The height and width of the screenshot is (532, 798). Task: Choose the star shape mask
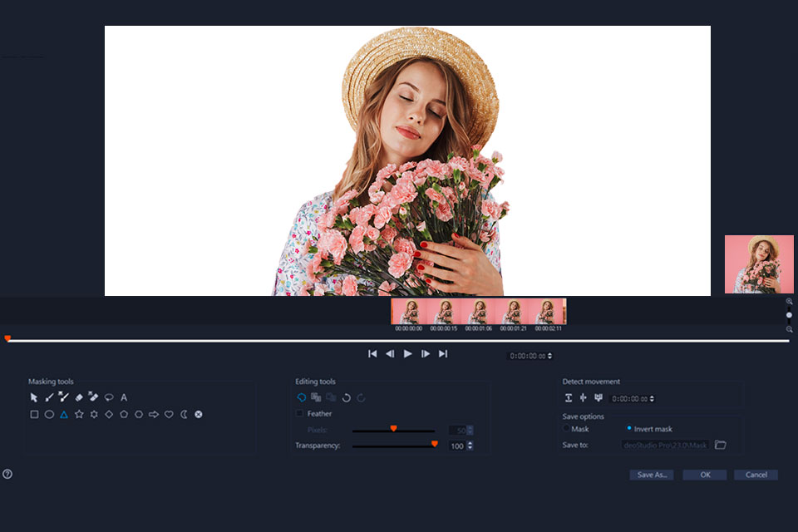coord(79,414)
